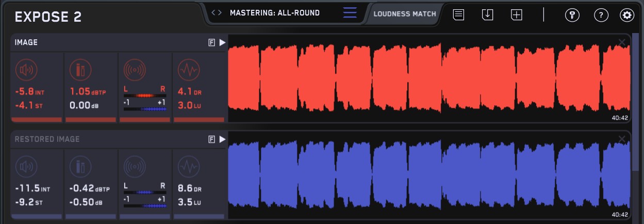Click the add track plus icon
644x224 pixels.
[x=517, y=15]
